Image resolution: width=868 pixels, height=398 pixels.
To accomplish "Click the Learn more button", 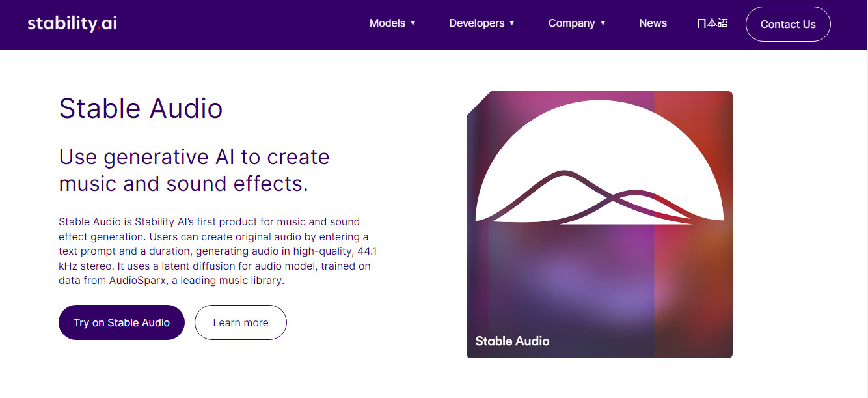I will point(241,322).
